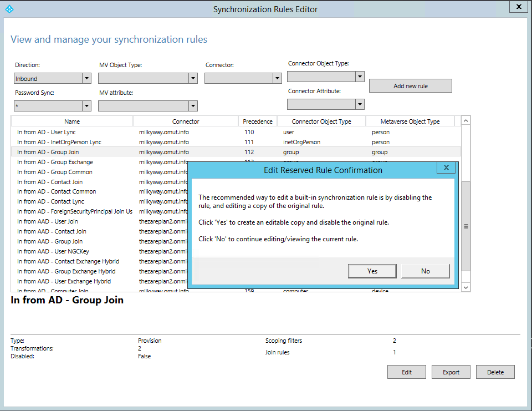The width and height of the screenshot is (532, 411).
Task: Select the 'In from AD - Contact Join' rule
Action: [50, 182]
